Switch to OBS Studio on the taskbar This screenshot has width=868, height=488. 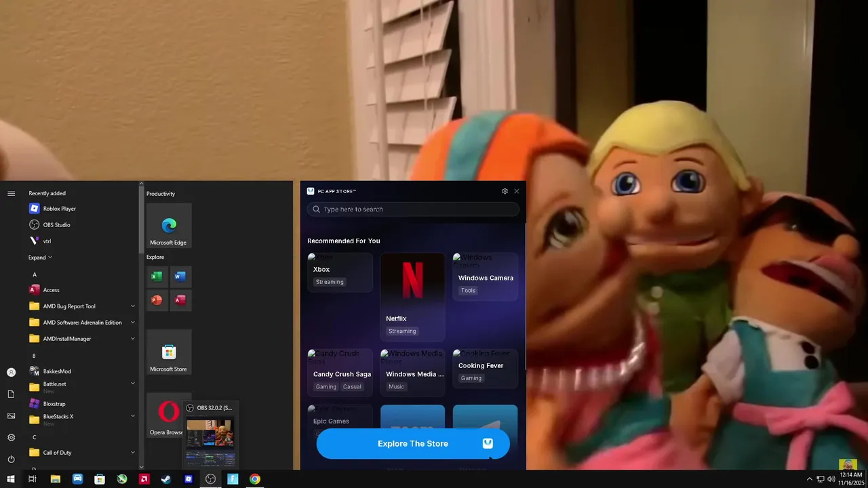211,479
